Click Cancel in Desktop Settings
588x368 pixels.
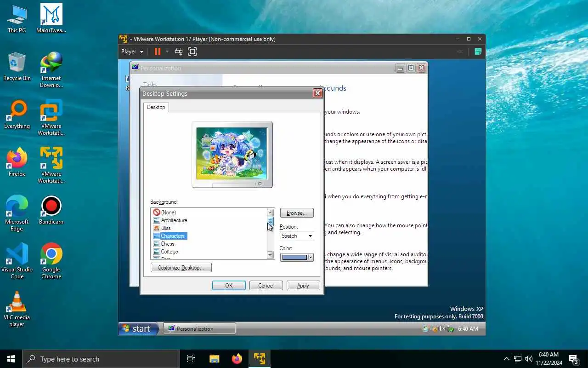(266, 286)
